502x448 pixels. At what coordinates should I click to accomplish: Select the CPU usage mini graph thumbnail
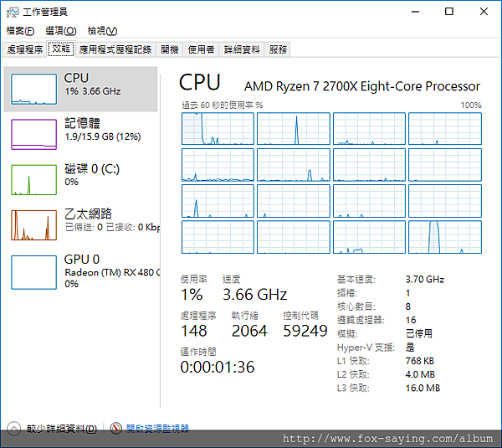click(x=34, y=89)
